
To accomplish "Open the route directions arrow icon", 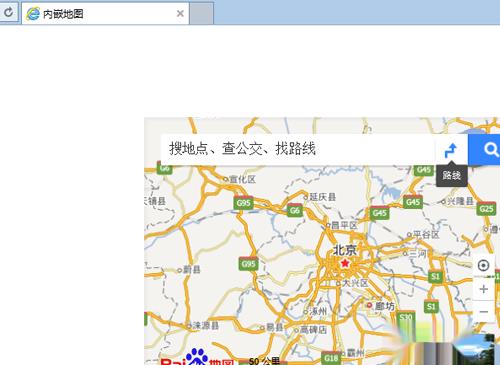I will (451, 150).
